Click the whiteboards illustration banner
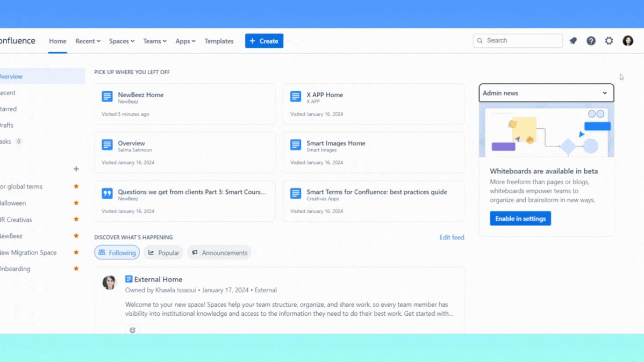The width and height of the screenshot is (644, 362). tap(546, 129)
